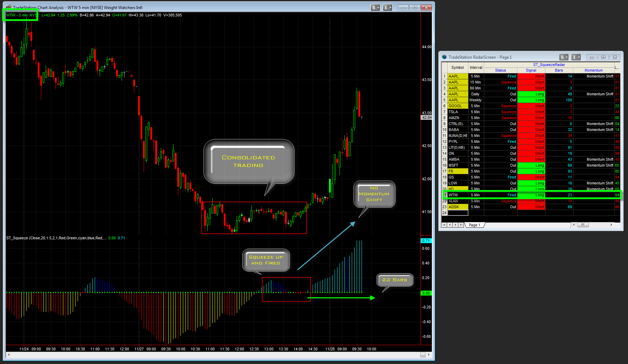Click the Squeeze status in TSLA row
Image resolution: width=628 pixels, height=364 pixels.
coord(501,112)
